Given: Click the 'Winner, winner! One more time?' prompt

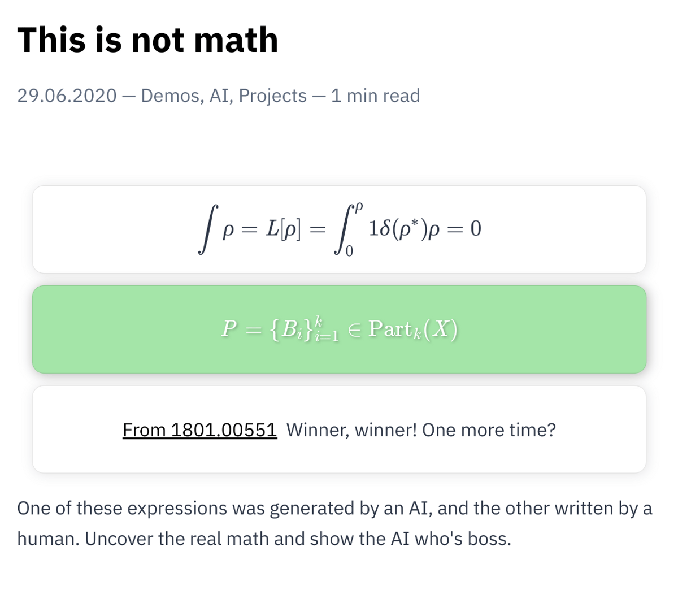Looking at the screenshot, I should coord(421,430).
